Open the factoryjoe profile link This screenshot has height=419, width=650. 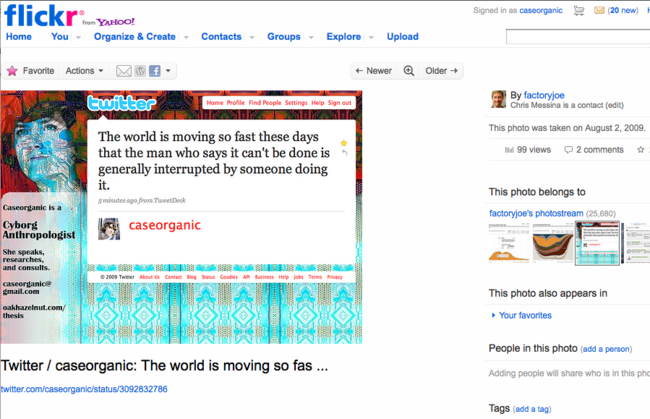[x=544, y=95]
